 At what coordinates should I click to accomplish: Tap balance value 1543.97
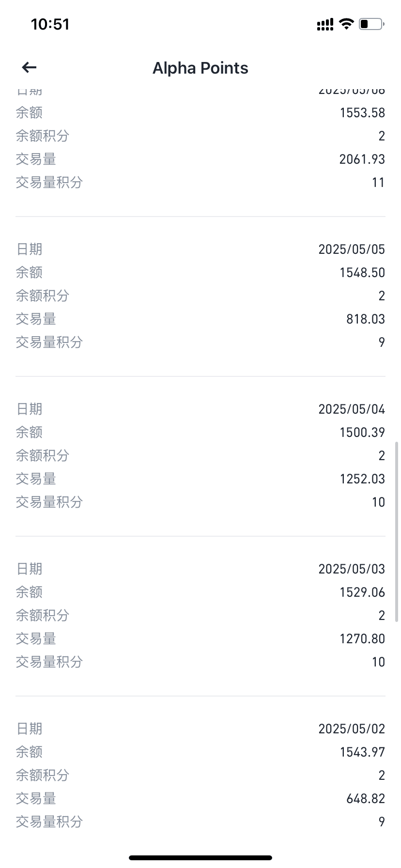(x=362, y=752)
